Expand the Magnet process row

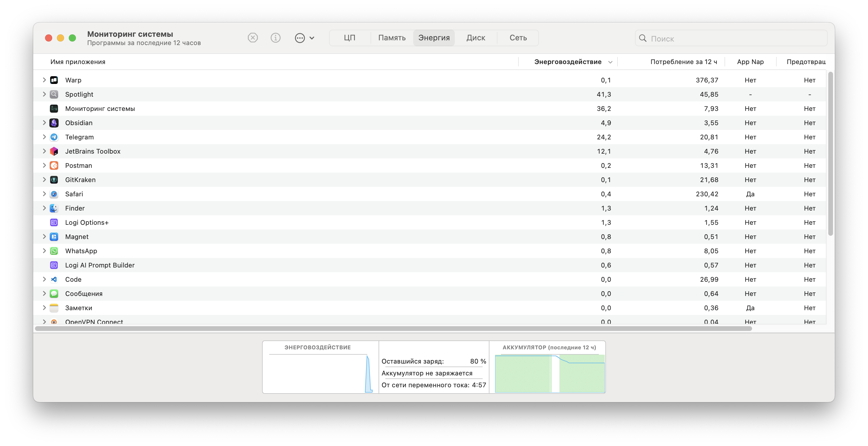coord(44,237)
